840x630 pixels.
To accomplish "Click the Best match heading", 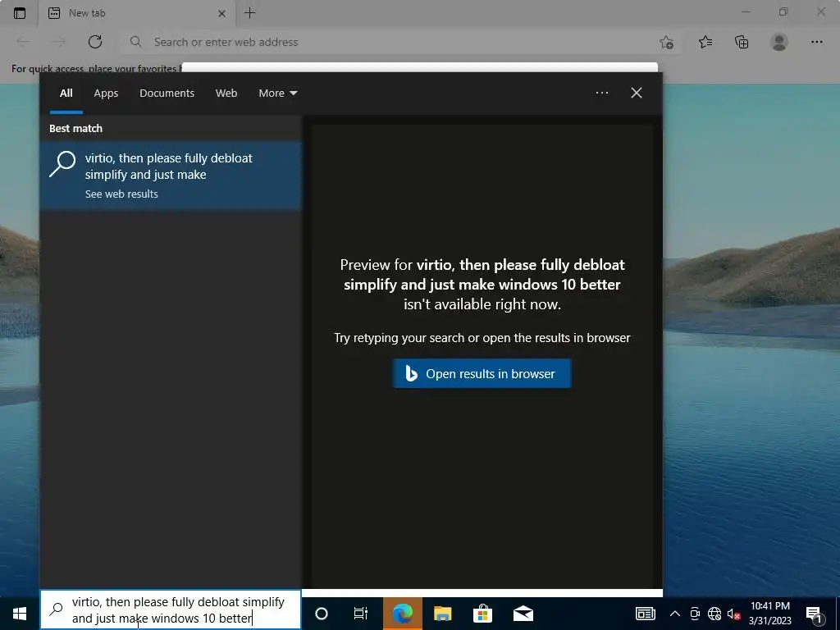I will point(75,129).
